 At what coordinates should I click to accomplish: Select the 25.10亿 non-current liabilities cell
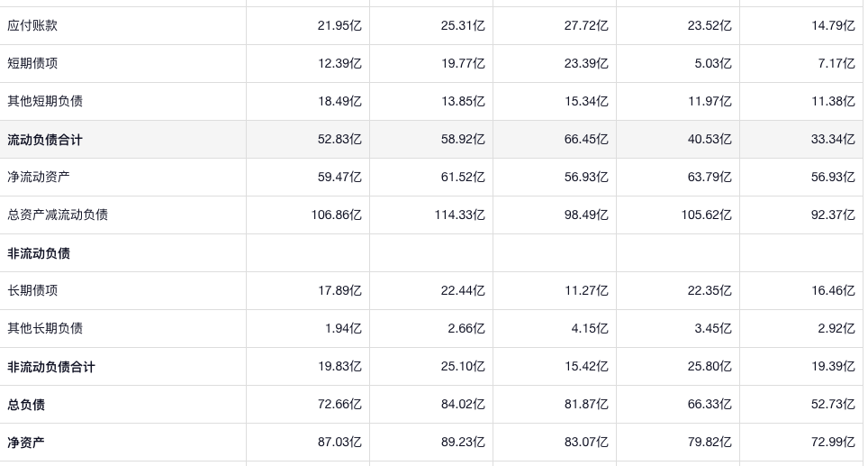pyautogui.click(x=463, y=367)
